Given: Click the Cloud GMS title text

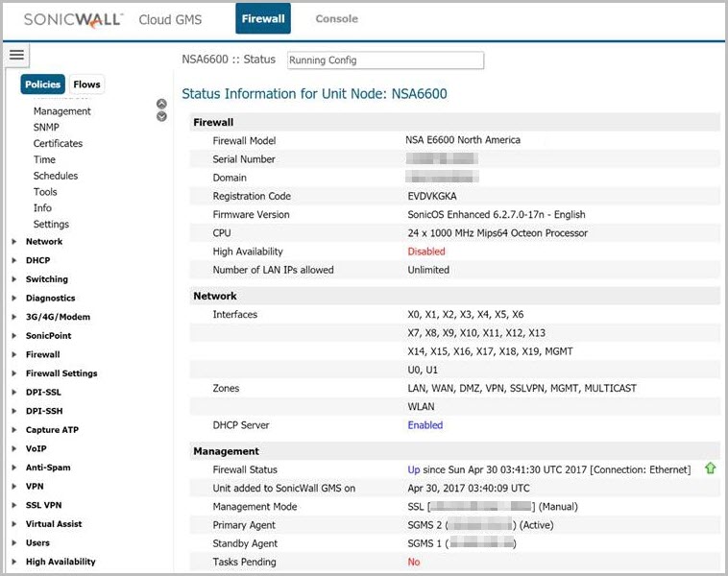Looking at the screenshot, I should (170, 19).
